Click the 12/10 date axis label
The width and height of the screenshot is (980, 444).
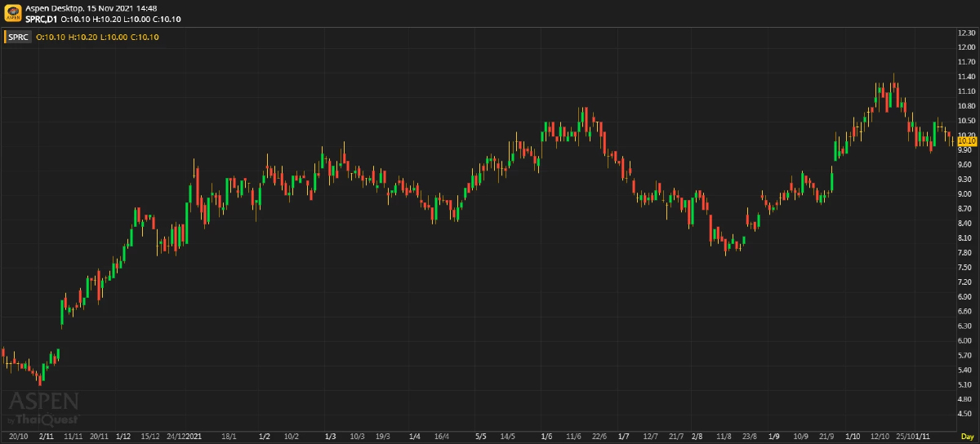880,437
